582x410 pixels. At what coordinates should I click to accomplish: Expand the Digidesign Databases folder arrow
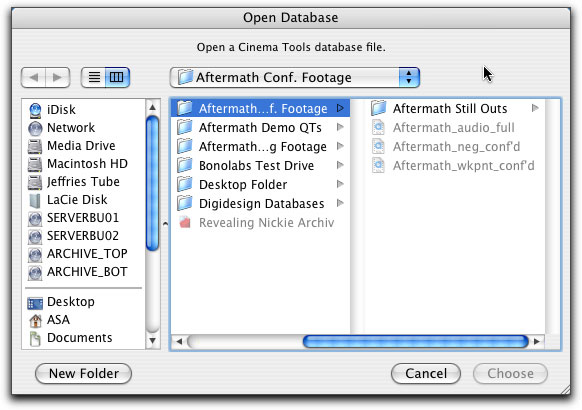click(340, 203)
